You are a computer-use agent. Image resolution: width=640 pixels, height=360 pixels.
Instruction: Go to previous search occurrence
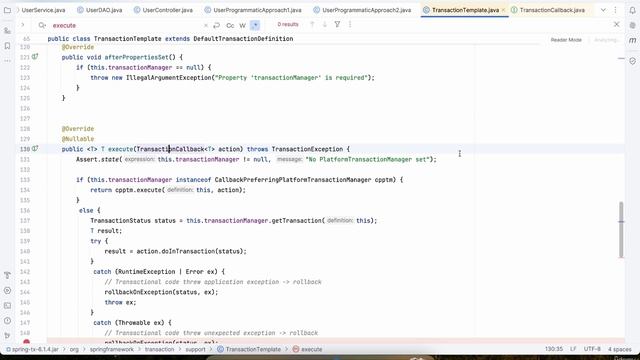[x=312, y=24]
